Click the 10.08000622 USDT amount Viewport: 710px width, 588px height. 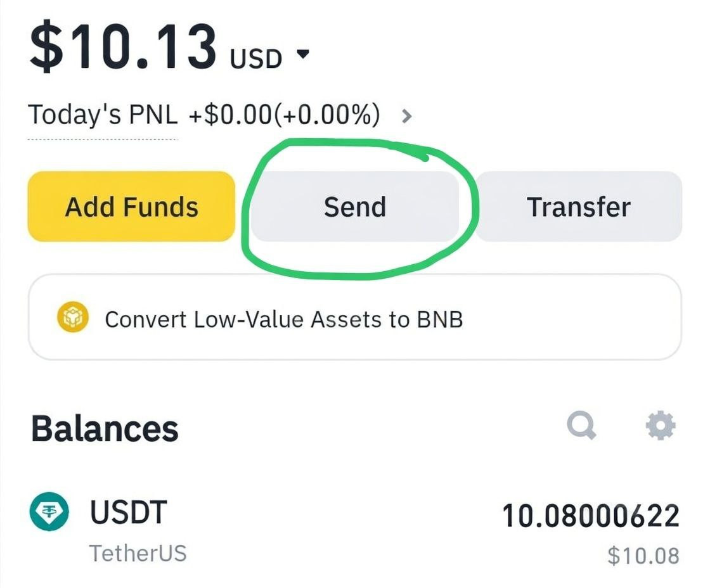(x=591, y=516)
